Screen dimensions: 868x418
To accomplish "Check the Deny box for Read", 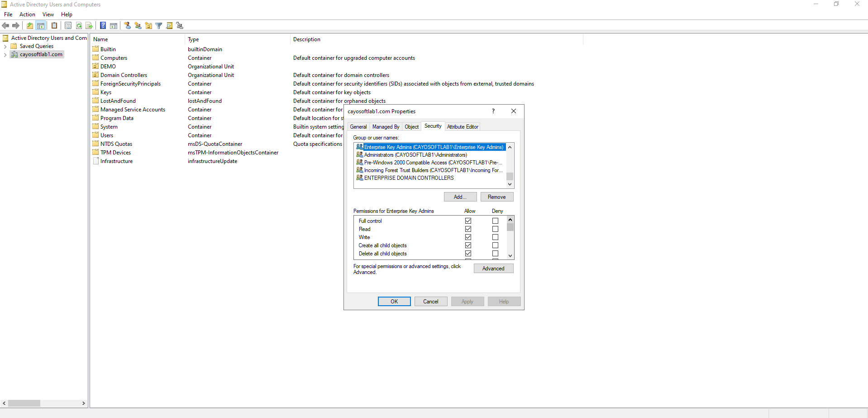I will coord(495,229).
